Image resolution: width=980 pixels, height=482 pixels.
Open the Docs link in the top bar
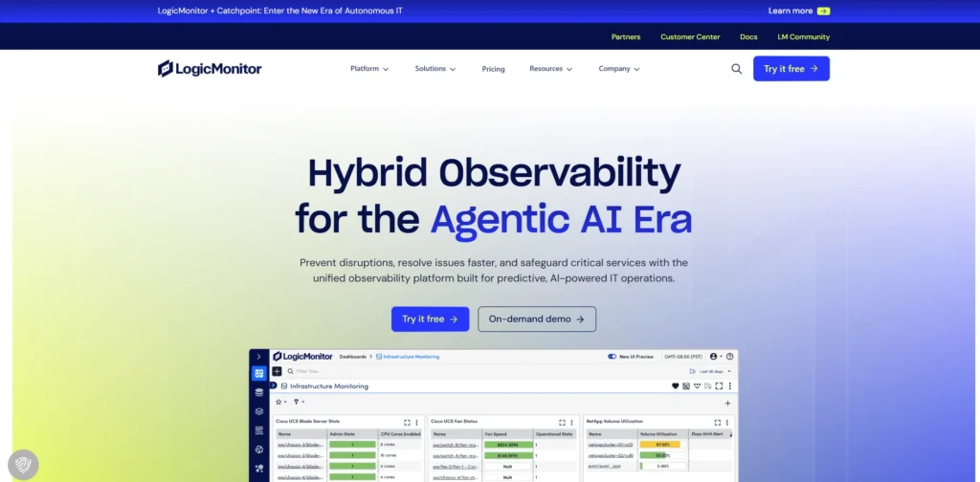tap(748, 37)
